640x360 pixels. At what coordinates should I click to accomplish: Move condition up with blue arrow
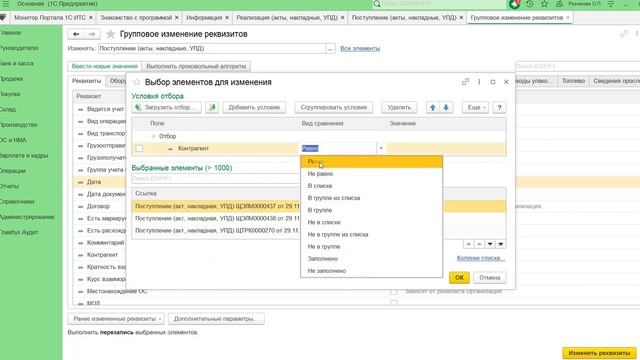click(x=433, y=107)
